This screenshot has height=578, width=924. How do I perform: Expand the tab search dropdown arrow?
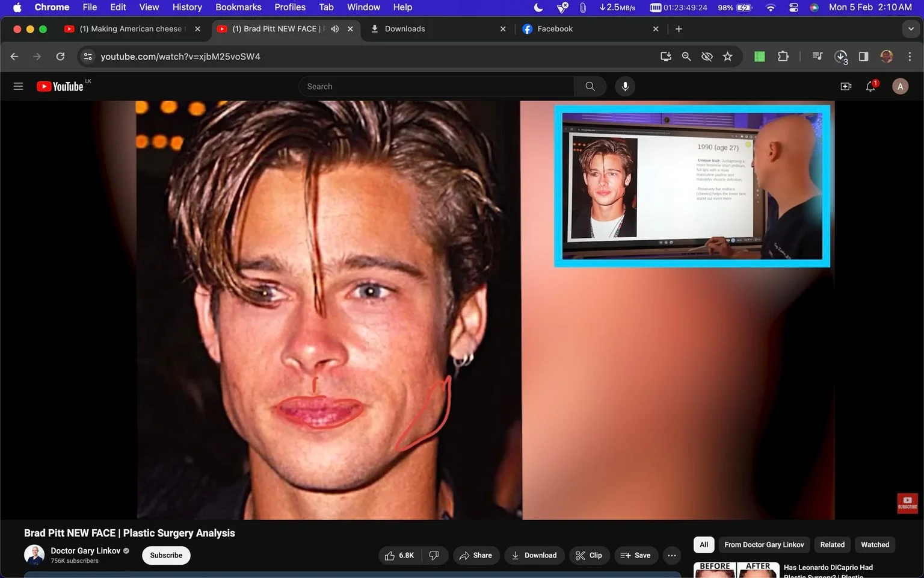(911, 29)
